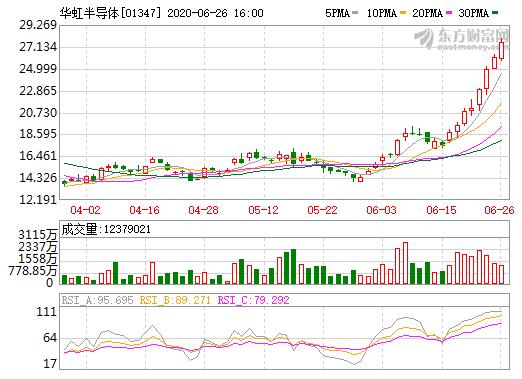Click the stock name 华虹半导体[01347]
522x379 pixels.
(x=111, y=13)
